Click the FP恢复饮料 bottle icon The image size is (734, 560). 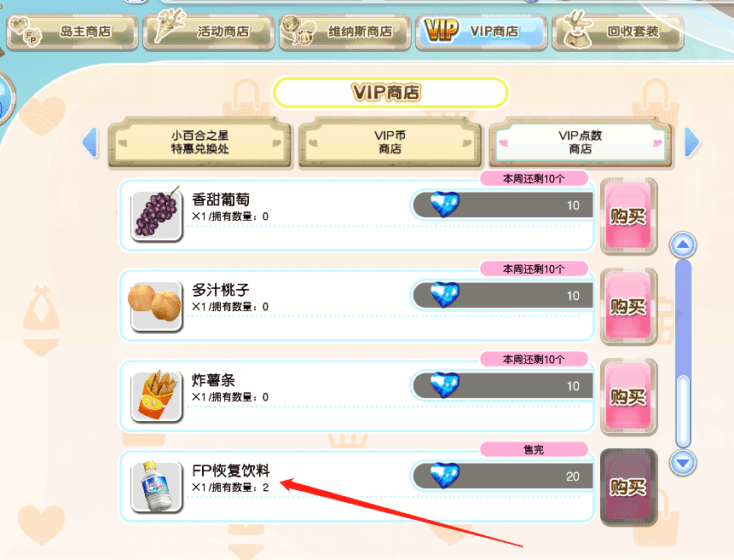click(x=157, y=486)
